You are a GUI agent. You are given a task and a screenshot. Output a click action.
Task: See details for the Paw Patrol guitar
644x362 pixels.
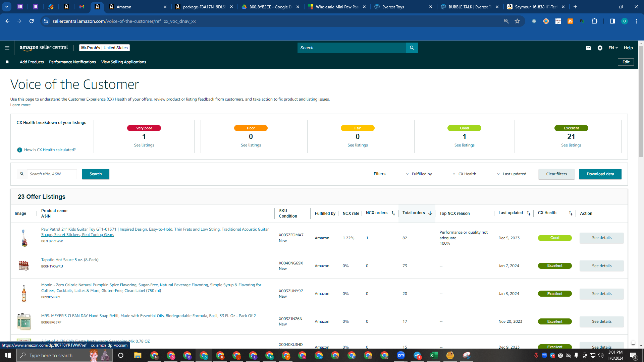tap(602, 238)
